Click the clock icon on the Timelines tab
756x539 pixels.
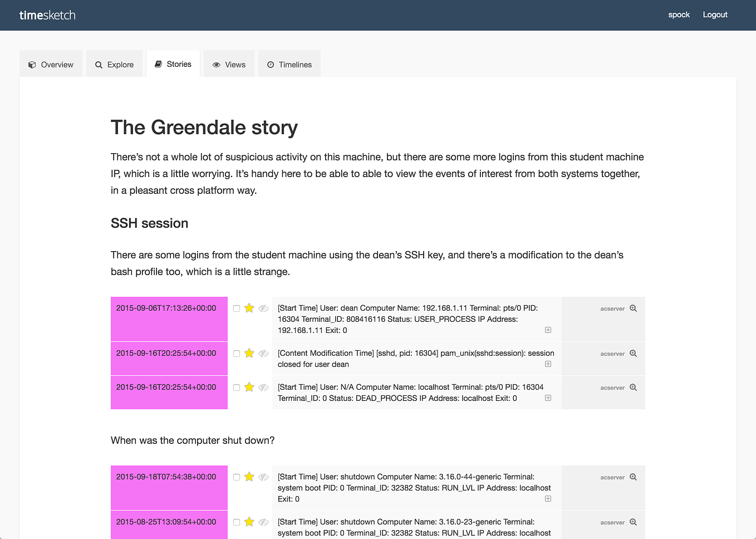click(x=271, y=64)
